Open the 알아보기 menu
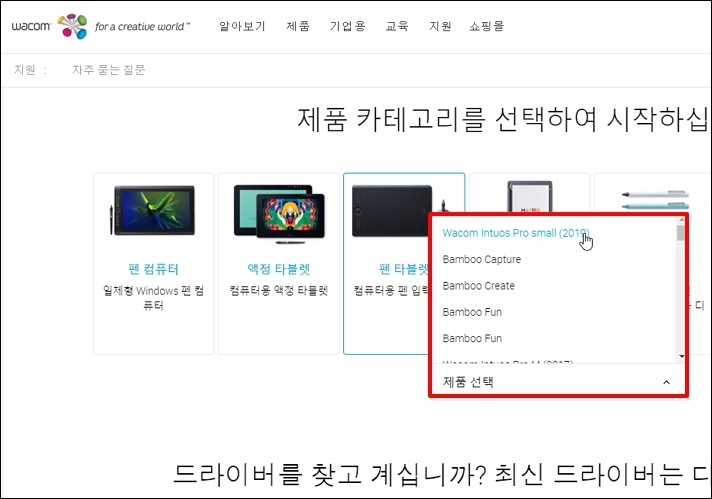Viewport: 712px width, 499px height. click(242, 26)
